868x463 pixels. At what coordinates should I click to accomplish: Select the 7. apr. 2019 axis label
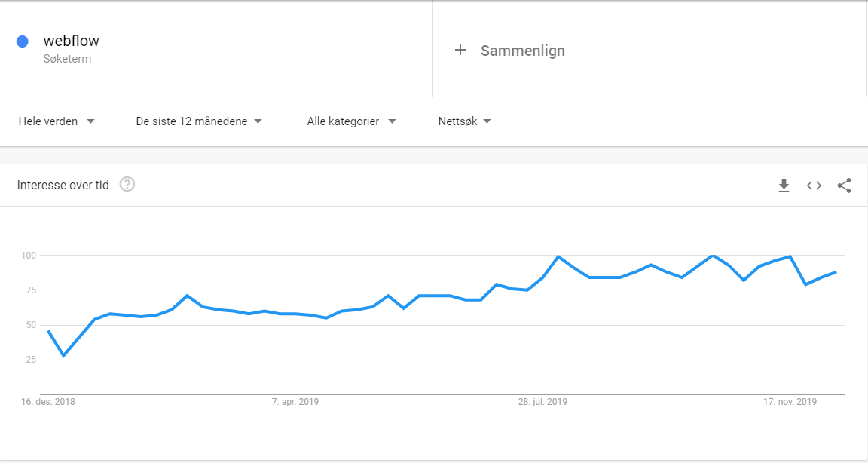(295, 402)
